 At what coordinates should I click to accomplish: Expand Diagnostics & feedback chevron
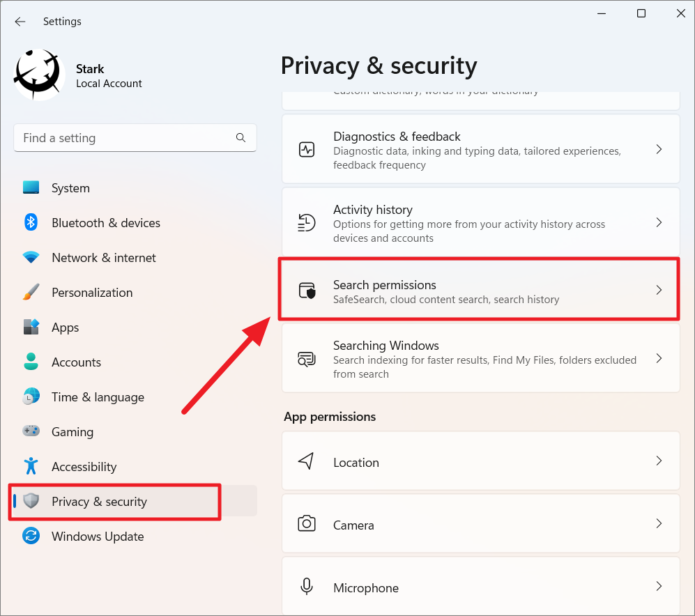pyautogui.click(x=659, y=149)
